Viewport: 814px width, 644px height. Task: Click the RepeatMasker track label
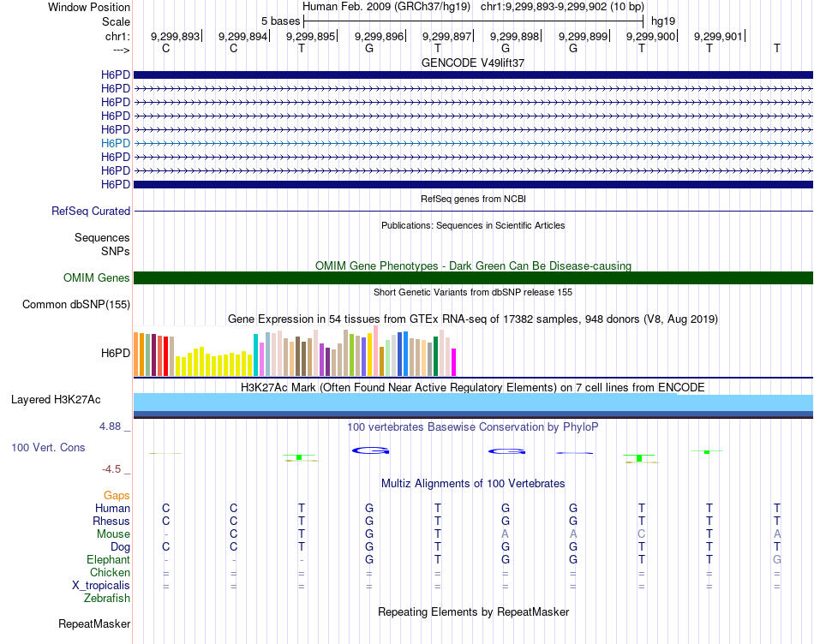coord(94,624)
